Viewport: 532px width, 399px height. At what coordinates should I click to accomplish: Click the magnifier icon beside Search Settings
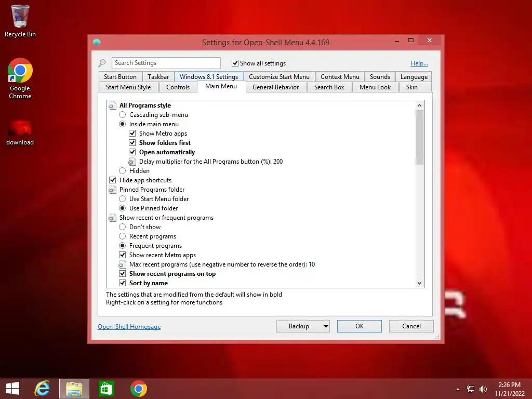(102, 63)
